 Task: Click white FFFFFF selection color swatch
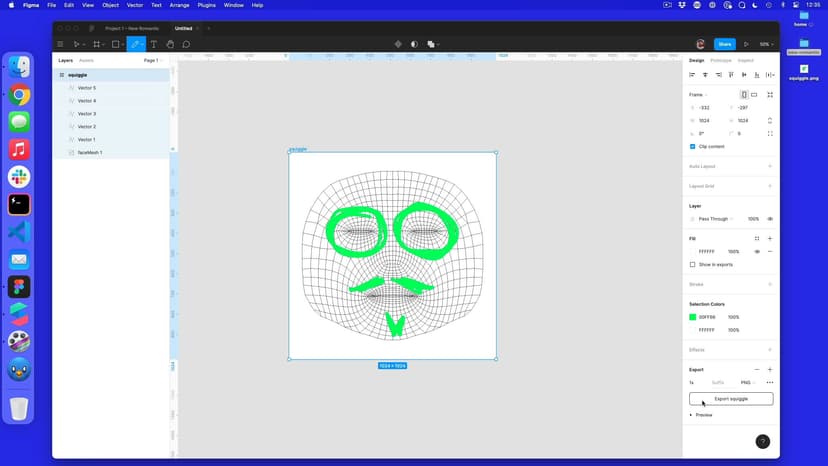pyautogui.click(x=692, y=330)
